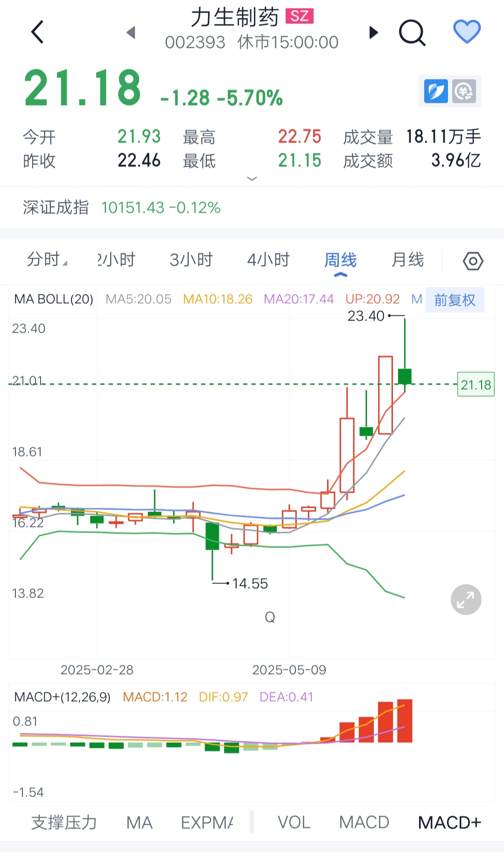This screenshot has height=852, width=504.
Task: Switch to the 月线 tab
Action: [x=408, y=260]
